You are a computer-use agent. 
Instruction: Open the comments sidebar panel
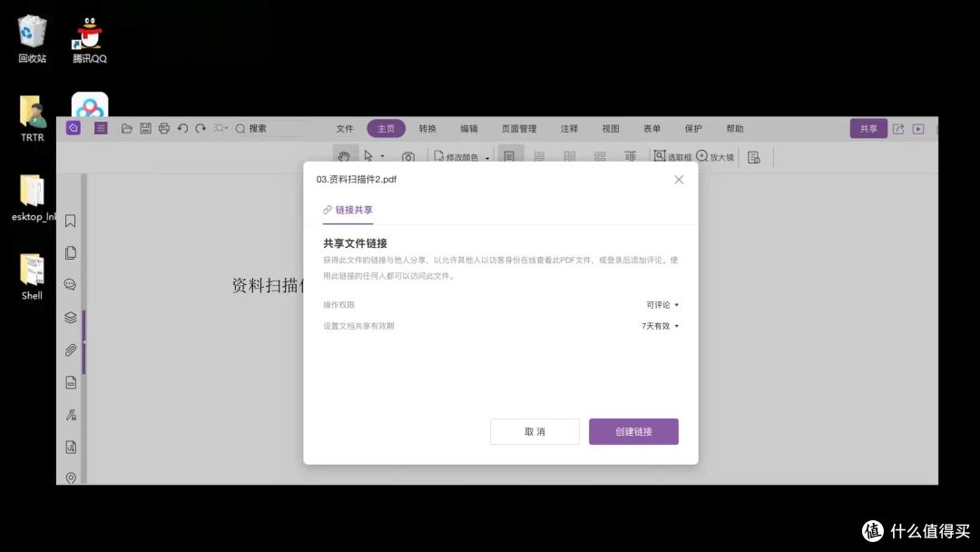(71, 284)
